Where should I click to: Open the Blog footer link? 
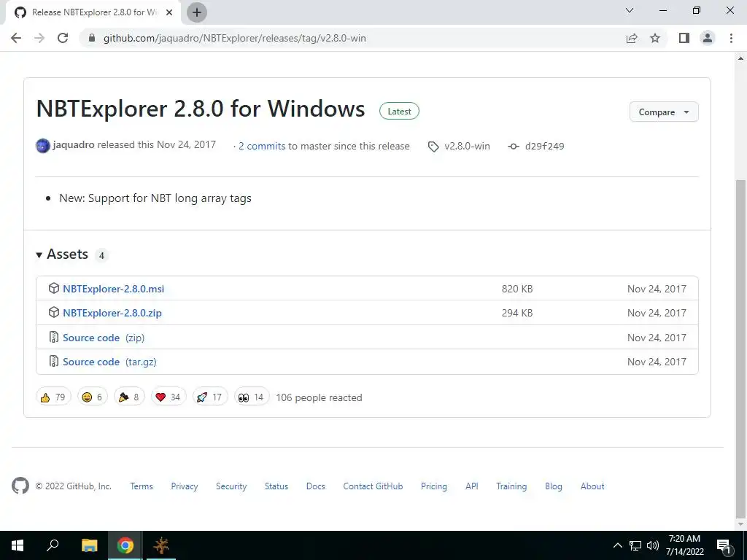(x=554, y=486)
